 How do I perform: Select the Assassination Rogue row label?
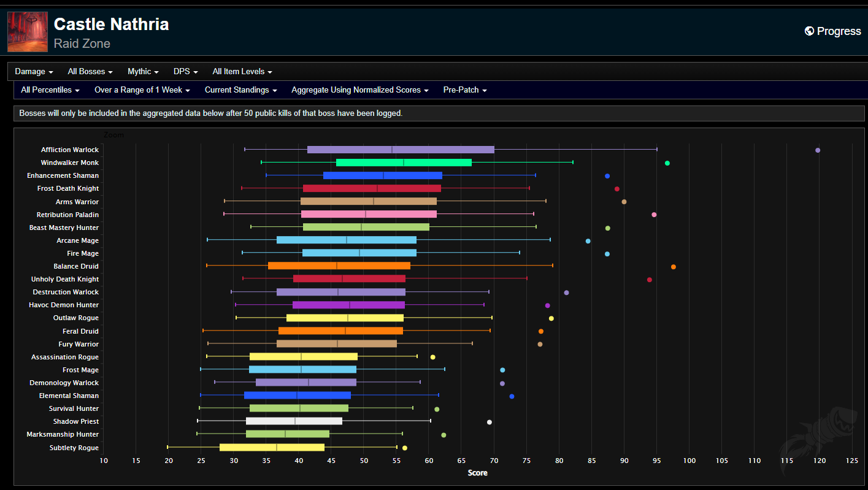pos(65,357)
